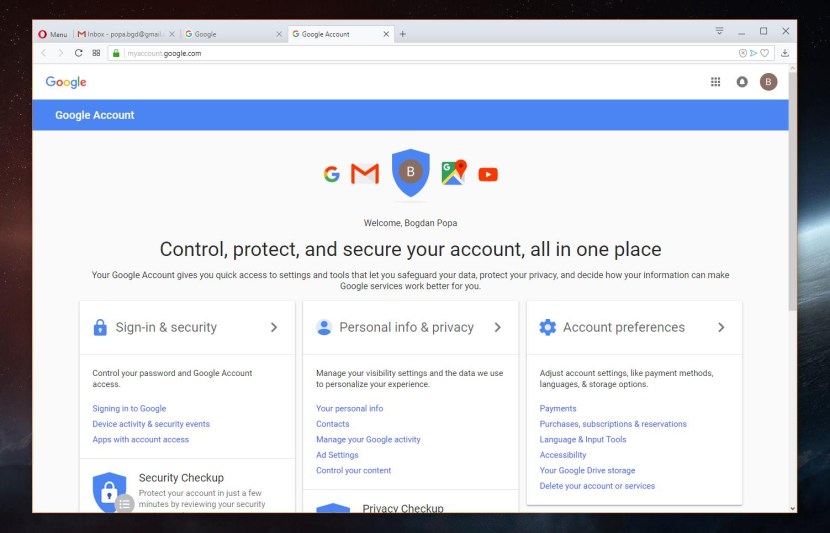Click the address bar URL field

[x=400, y=53]
